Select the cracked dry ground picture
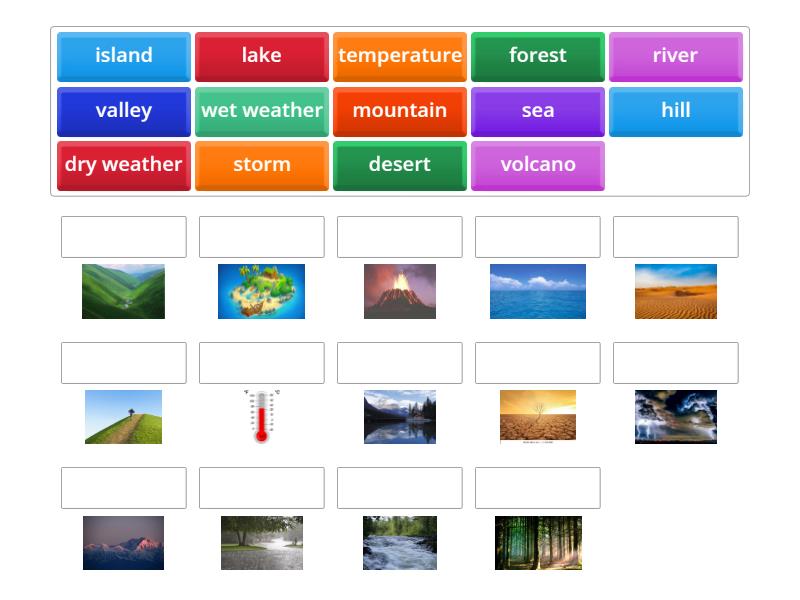 click(x=537, y=417)
